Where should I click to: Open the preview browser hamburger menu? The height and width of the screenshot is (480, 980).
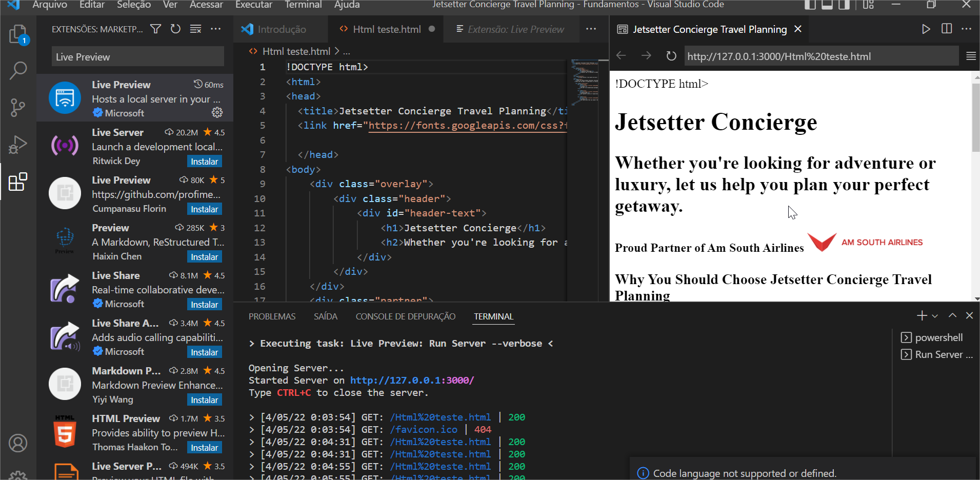coord(971,56)
